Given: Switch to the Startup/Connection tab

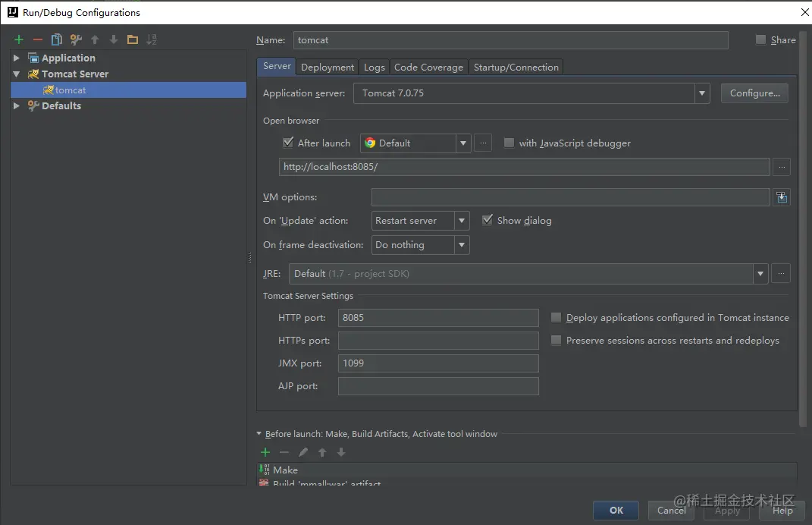Looking at the screenshot, I should pyautogui.click(x=516, y=68).
